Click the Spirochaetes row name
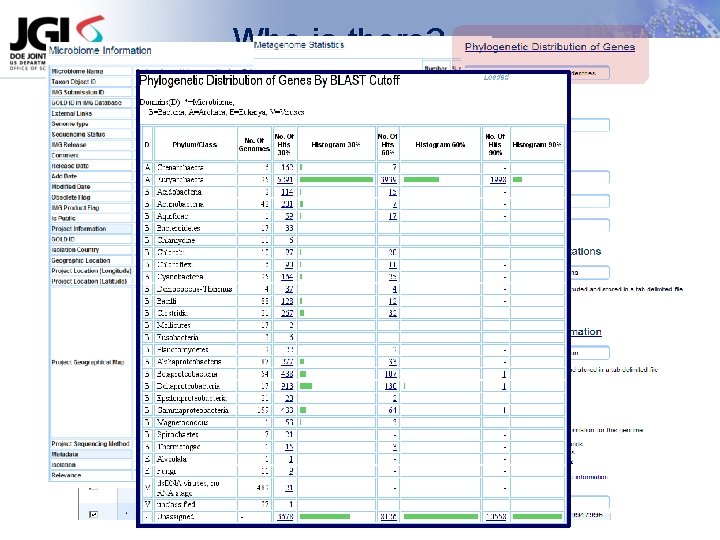The width and height of the screenshot is (720, 540). (178, 435)
